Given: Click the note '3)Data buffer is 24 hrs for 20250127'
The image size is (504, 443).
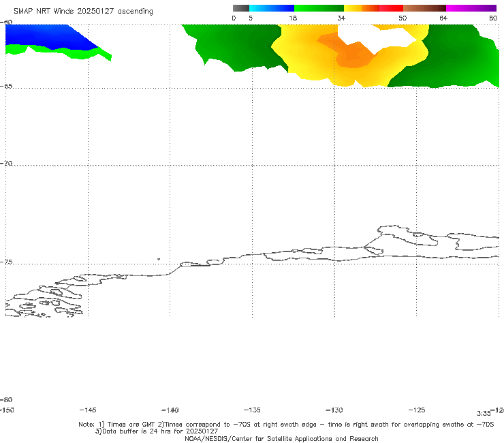Looking at the screenshot, I should click(157, 431).
